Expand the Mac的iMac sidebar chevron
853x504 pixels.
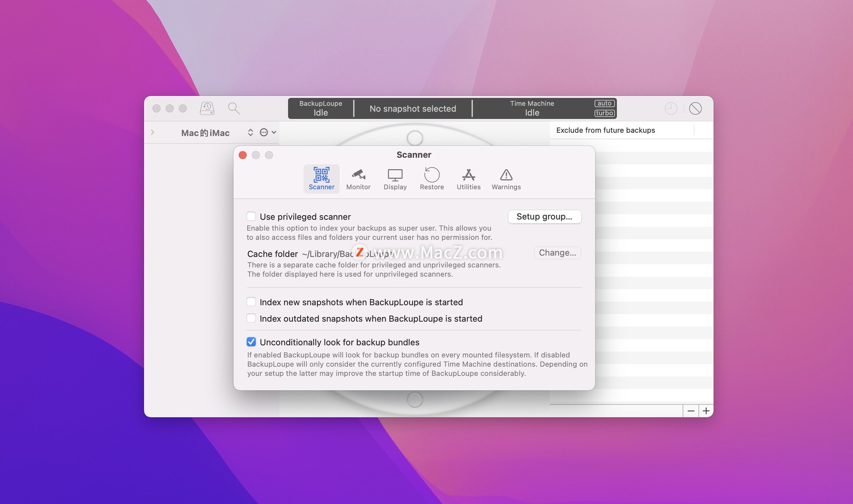click(x=152, y=132)
